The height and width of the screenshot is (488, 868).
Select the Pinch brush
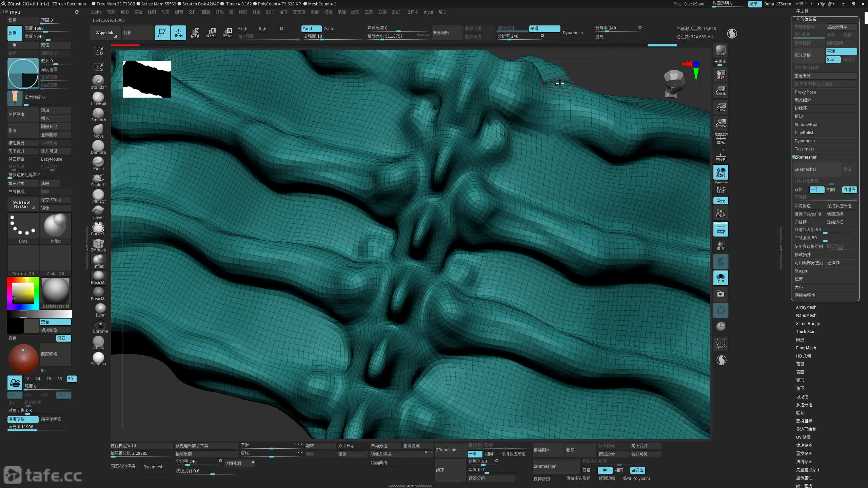[98, 162]
